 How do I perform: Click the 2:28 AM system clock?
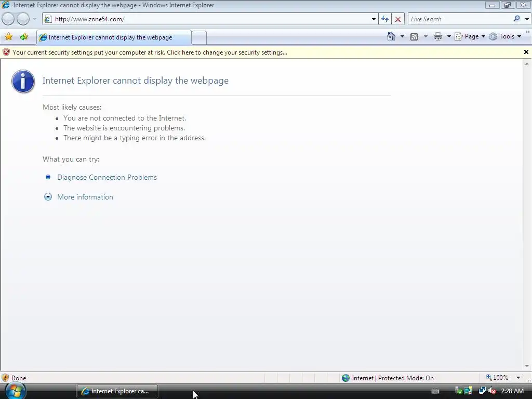512,391
